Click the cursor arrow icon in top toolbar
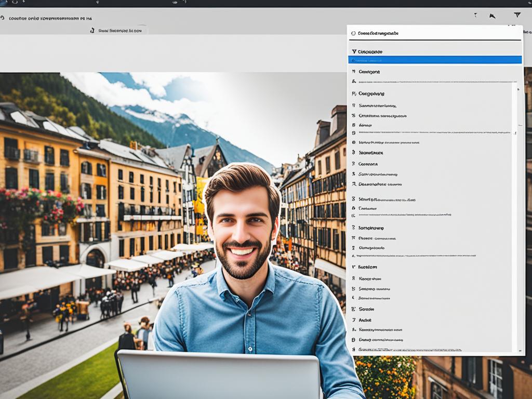 pyautogui.click(x=492, y=16)
